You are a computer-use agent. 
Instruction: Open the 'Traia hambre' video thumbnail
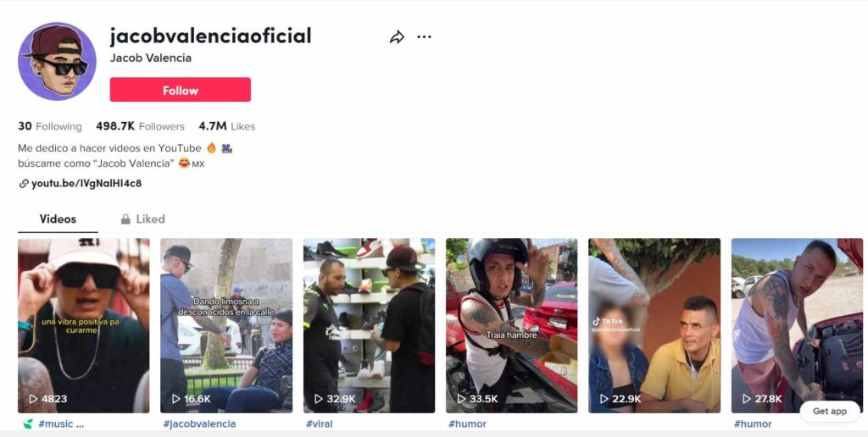[511, 325]
